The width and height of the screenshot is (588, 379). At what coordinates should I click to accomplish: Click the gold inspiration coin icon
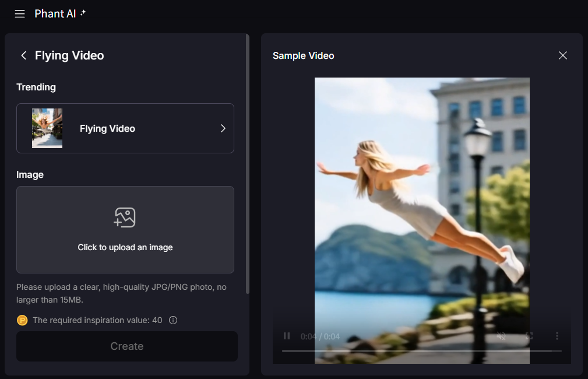coord(22,320)
